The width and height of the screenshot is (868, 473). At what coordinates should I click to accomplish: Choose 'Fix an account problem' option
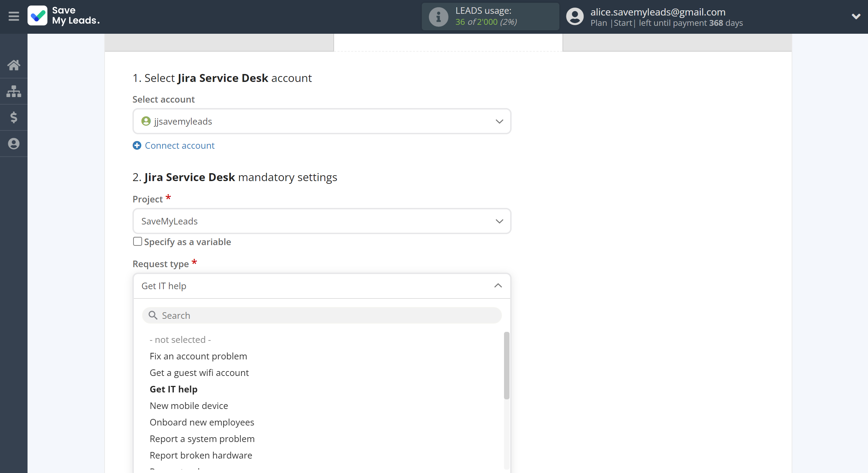(x=199, y=356)
